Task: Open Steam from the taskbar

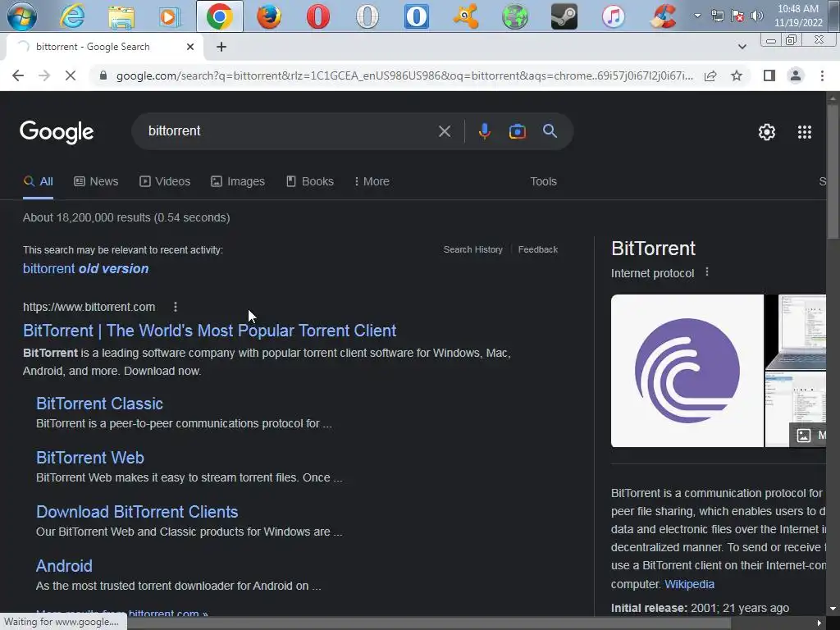Action: coord(564,16)
